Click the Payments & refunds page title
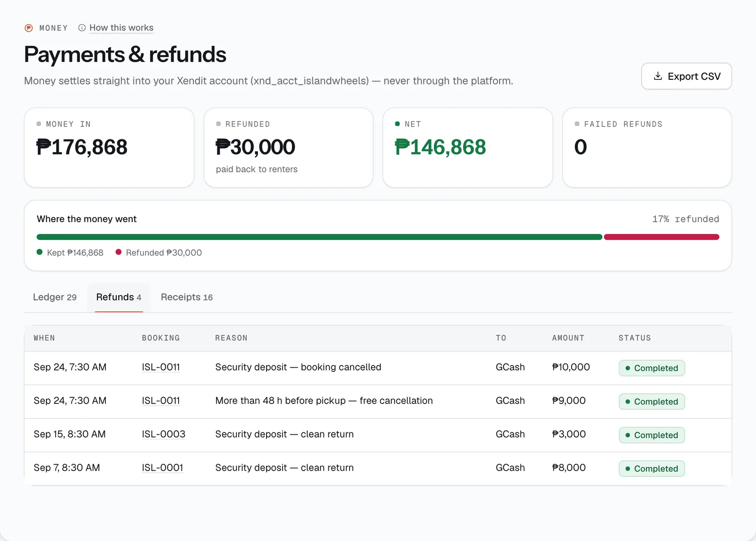This screenshot has width=756, height=541. coord(125,54)
